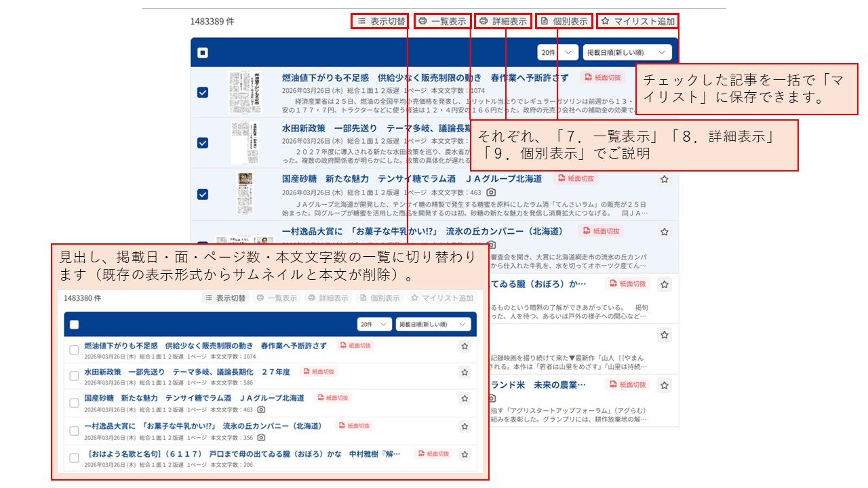The height and width of the screenshot is (488, 868).
Task: Click the 1483380 件 count in the inset
Action: 83,298
